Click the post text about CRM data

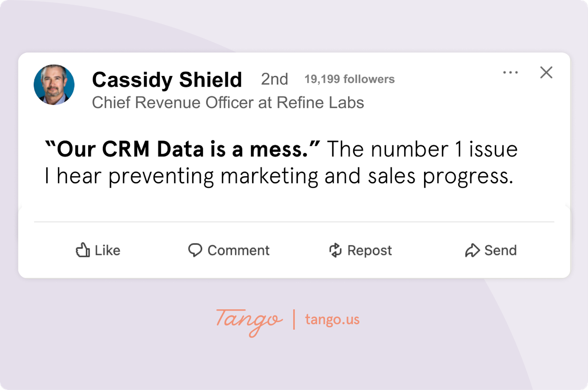click(281, 162)
